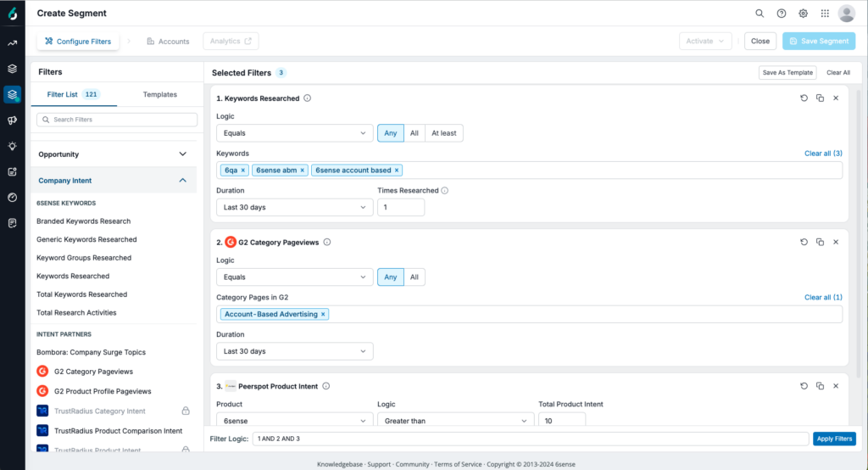Open Equals dropdown in G2 Category Pageviews
This screenshot has width=868, height=470.
tap(294, 277)
